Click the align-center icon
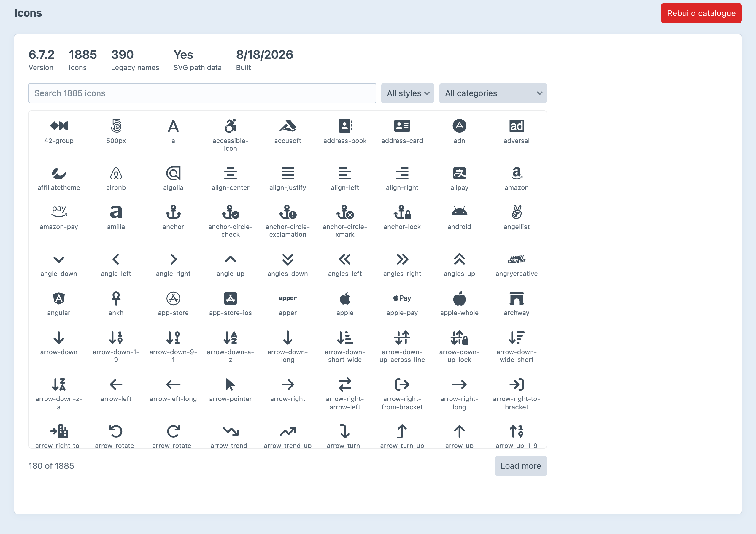 (230, 173)
